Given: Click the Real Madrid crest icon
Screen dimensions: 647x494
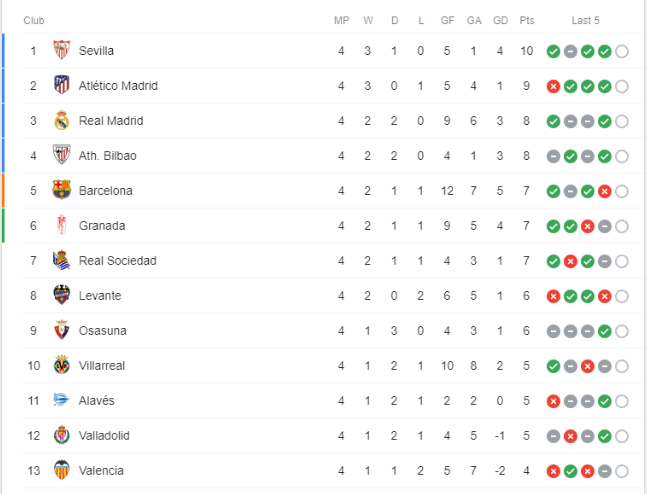Looking at the screenshot, I should click(x=62, y=121).
